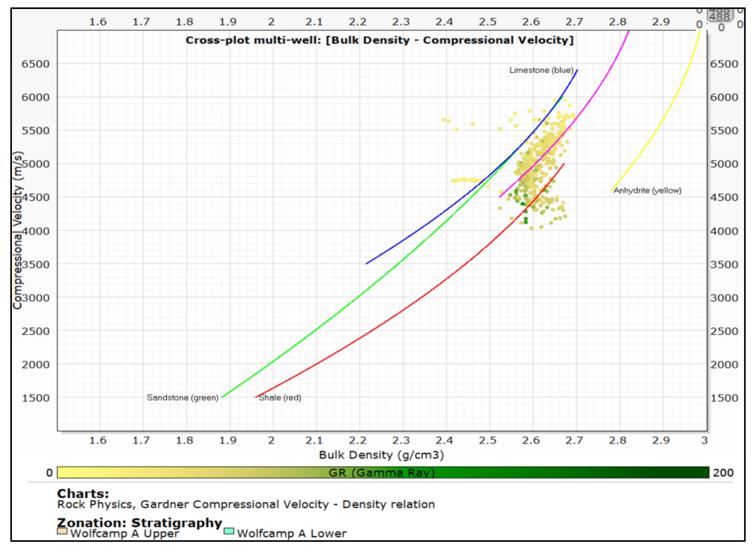
Task: Click the 'Shale (red)' curve label
Action: pyautogui.click(x=280, y=397)
